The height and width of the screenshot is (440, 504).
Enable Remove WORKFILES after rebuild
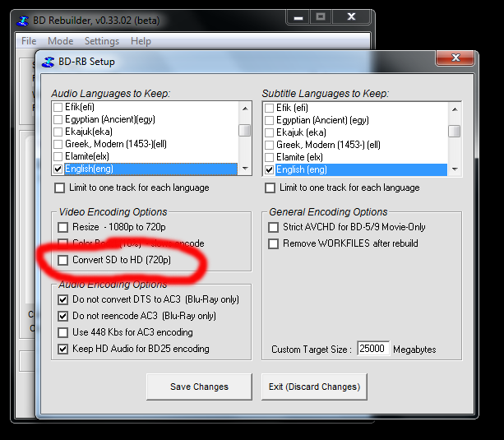pyautogui.click(x=273, y=243)
